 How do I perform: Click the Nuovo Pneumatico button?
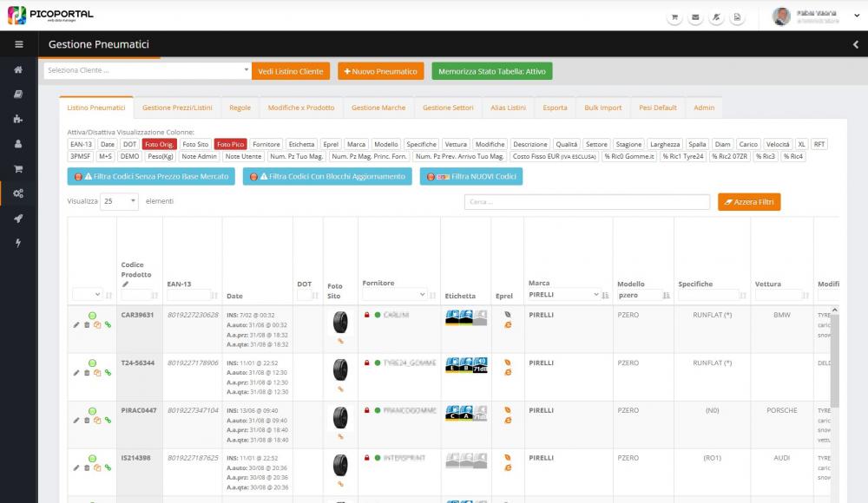point(381,71)
